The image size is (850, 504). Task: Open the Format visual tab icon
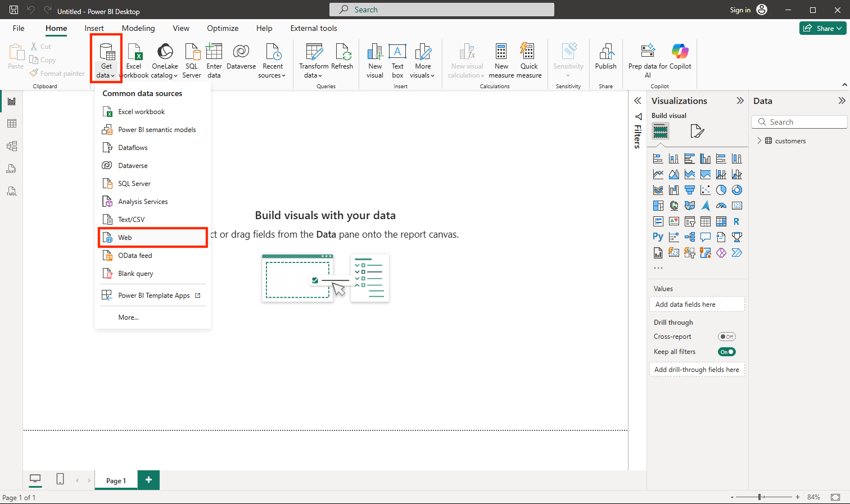pyautogui.click(x=697, y=131)
